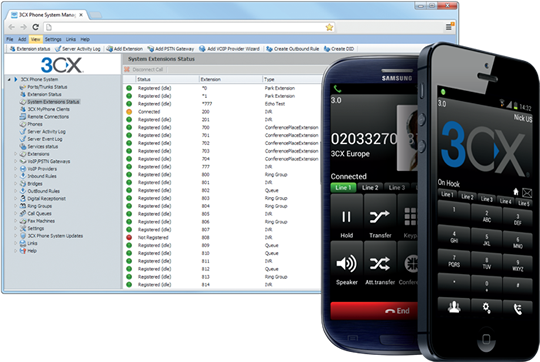
Task: Open contacts icon on iPhone dialer
Action: 454,306
